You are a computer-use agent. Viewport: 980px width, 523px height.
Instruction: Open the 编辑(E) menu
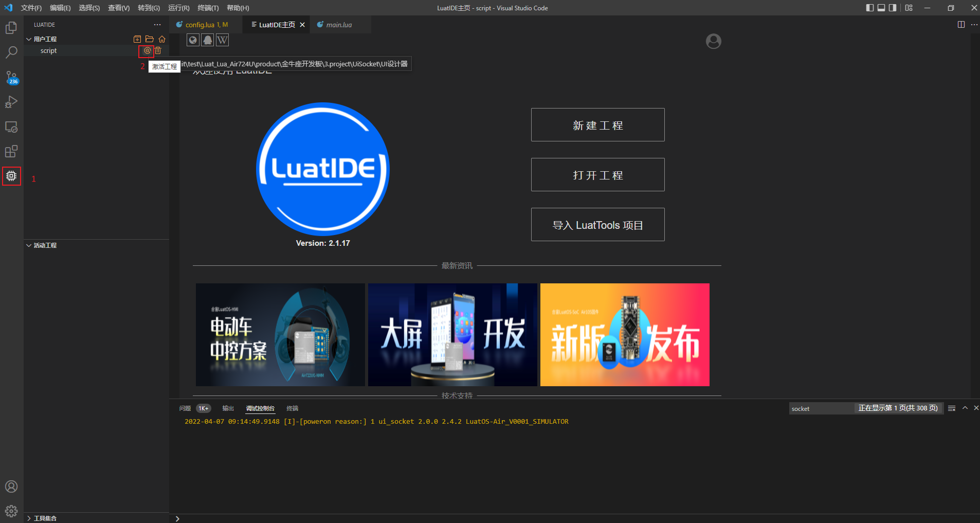[60, 8]
